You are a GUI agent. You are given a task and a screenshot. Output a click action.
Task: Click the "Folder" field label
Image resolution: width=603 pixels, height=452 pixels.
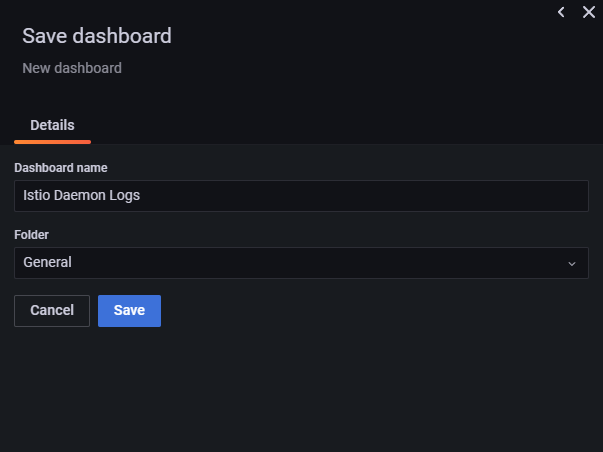point(32,234)
